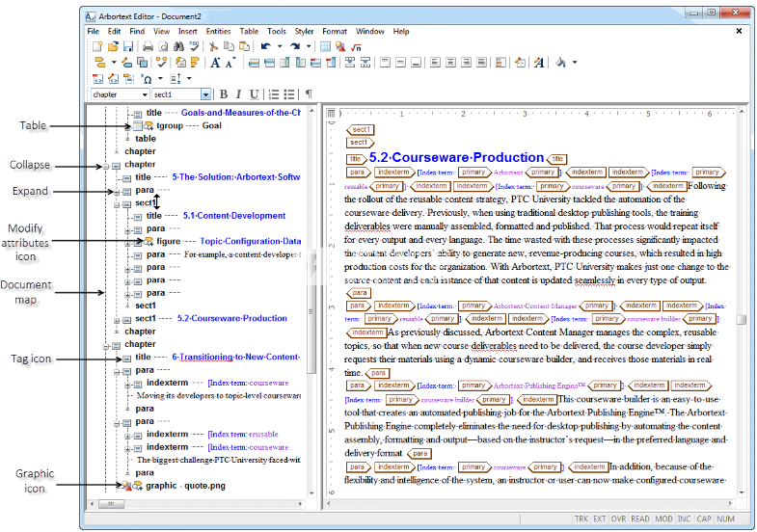Open the sect1 dropdown arrow
The height and width of the screenshot is (532, 757).
tap(205, 94)
